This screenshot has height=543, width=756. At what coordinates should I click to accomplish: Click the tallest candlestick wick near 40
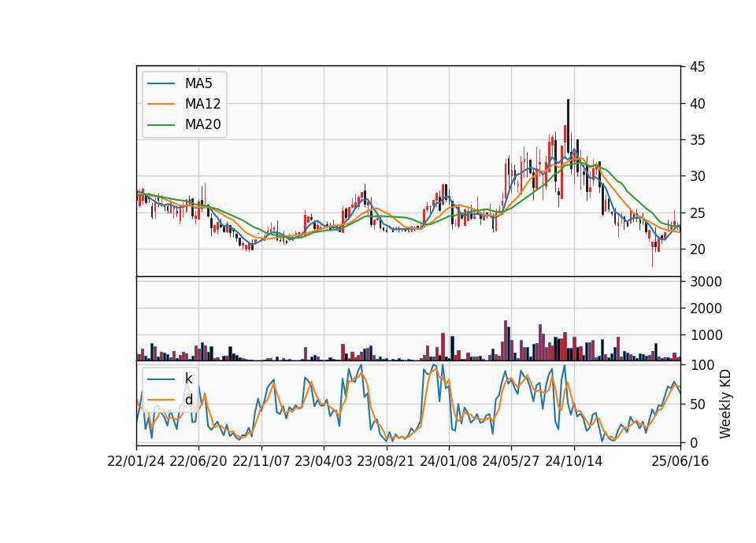568,126
